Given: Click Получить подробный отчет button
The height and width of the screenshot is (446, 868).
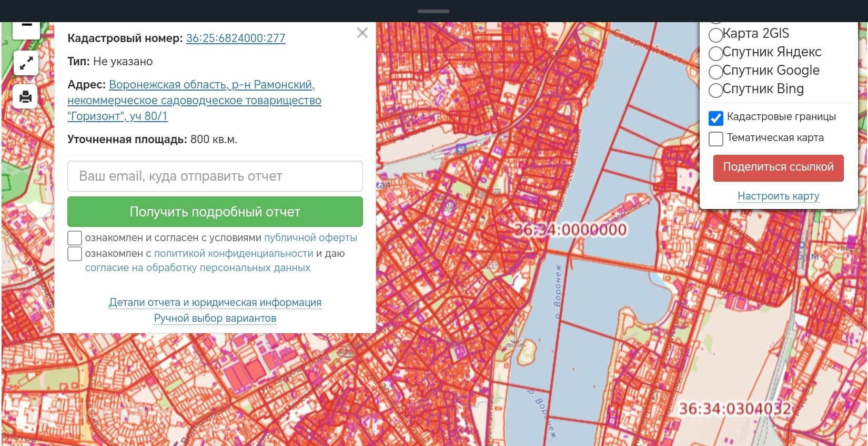Looking at the screenshot, I should pyautogui.click(x=215, y=212).
